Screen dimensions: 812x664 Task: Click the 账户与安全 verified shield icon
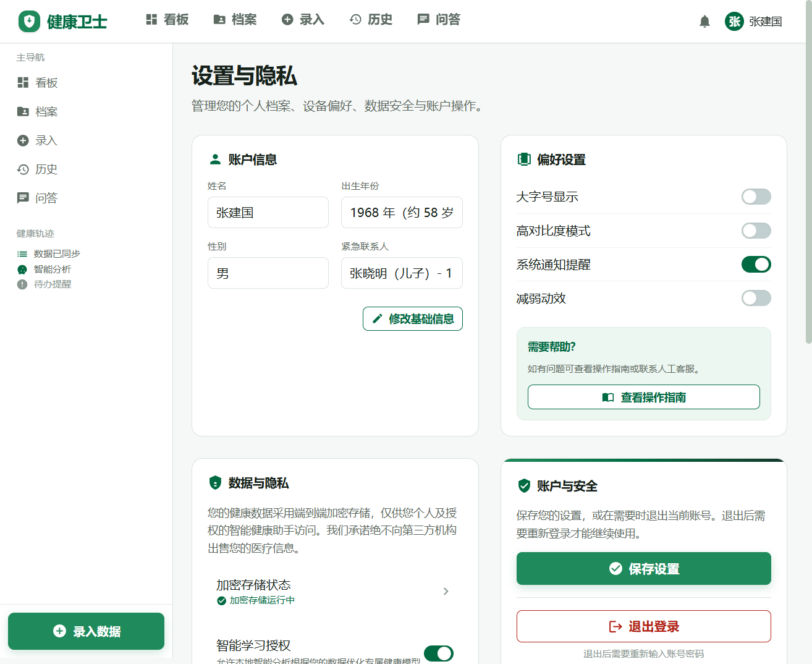pos(524,486)
